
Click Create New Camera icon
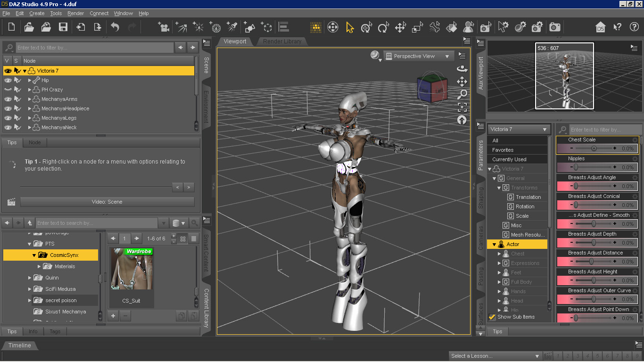click(x=164, y=27)
